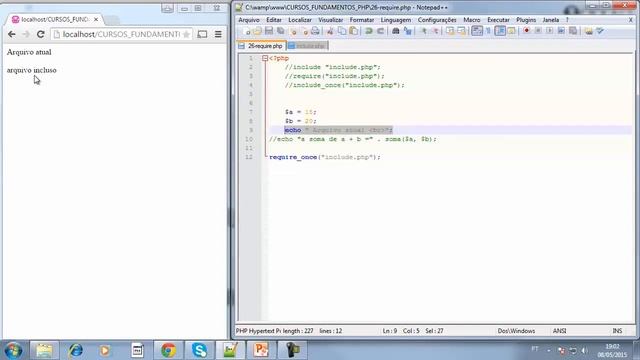
Task: Click the user-defined language icon
Action: pyautogui.click(x=511, y=31)
